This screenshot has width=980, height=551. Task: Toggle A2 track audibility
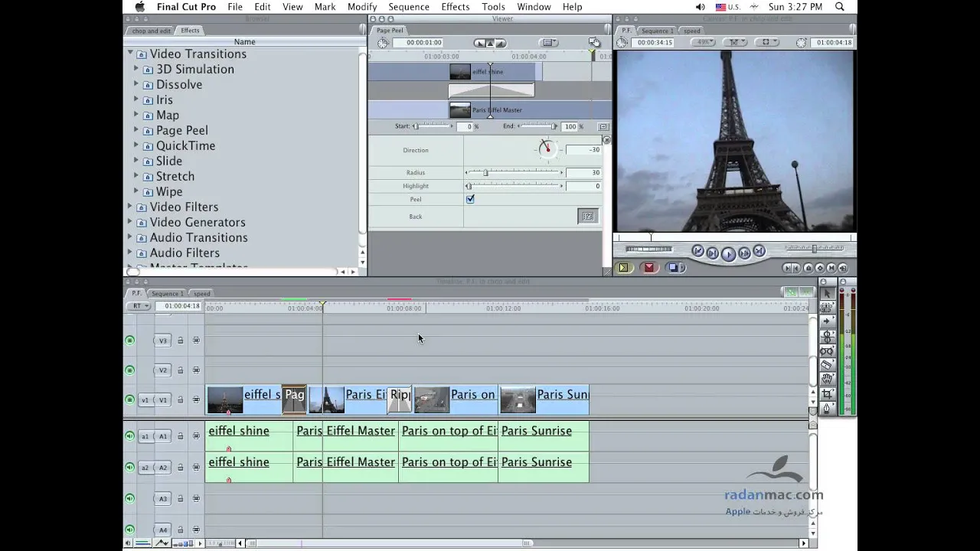click(x=129, y=468)
